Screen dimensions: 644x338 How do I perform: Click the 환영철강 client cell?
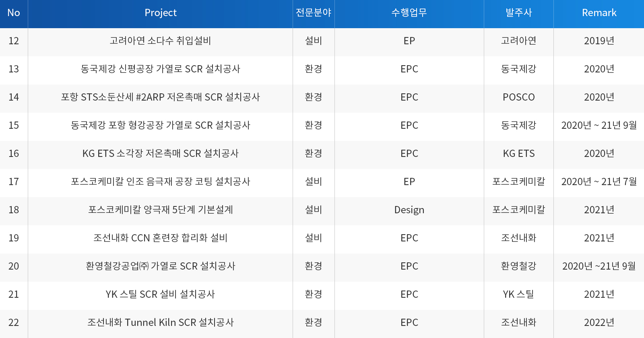(518, 266)
